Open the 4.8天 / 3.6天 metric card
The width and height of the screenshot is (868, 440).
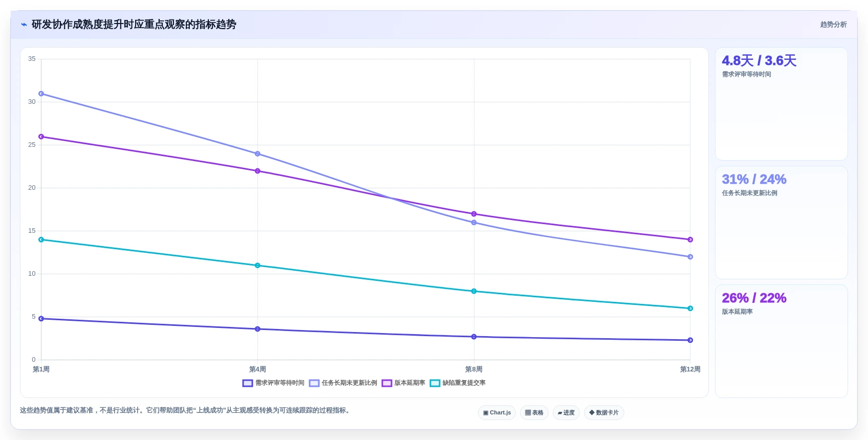(x=782, y=104)
